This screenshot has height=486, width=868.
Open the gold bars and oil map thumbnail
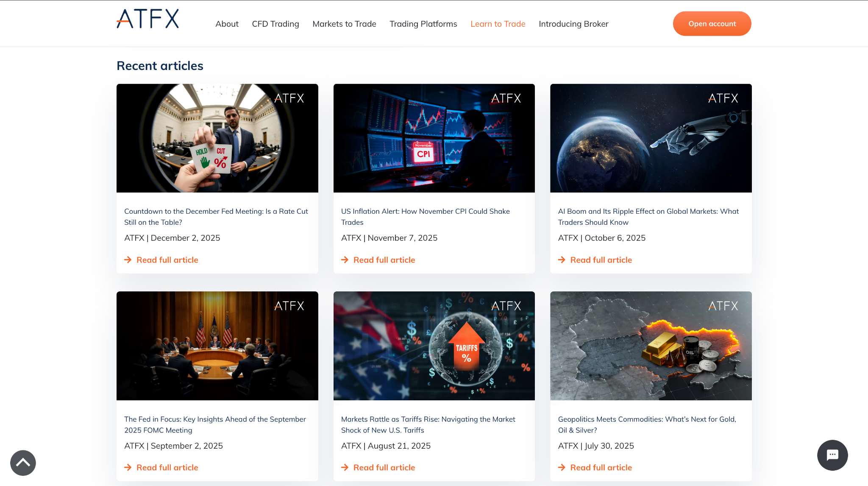(651, 346)
